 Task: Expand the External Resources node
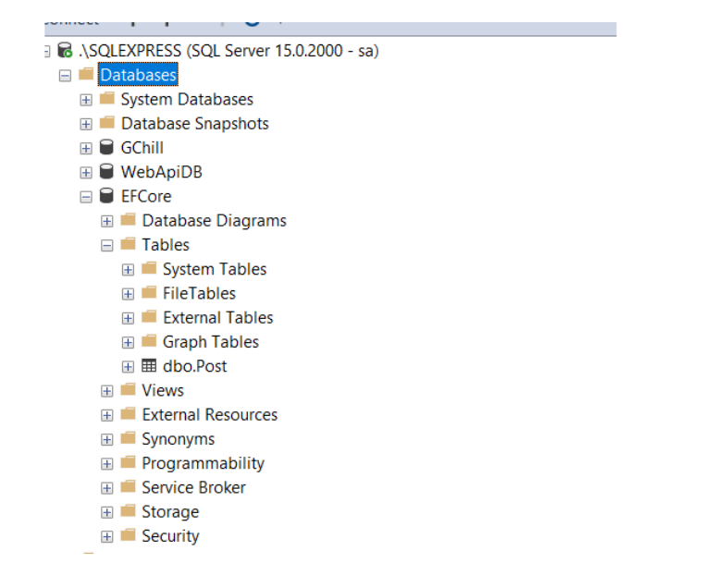click(x=106, y=415)
